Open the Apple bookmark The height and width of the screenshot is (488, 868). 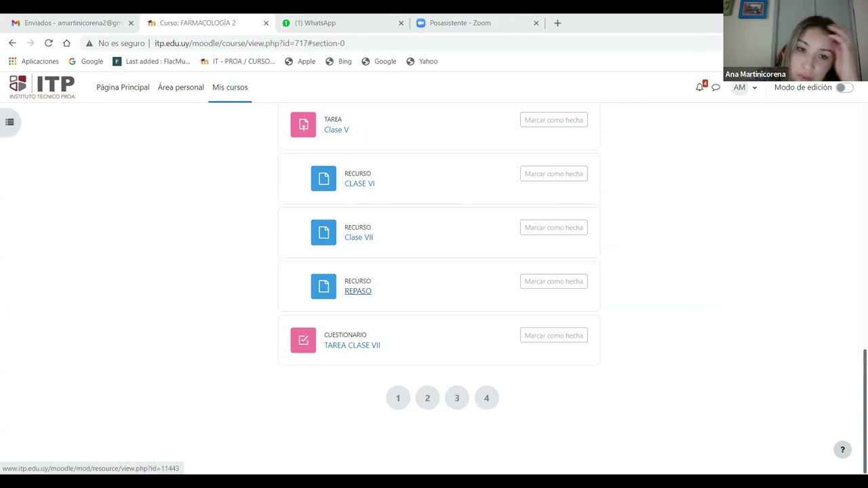point(300,61)
